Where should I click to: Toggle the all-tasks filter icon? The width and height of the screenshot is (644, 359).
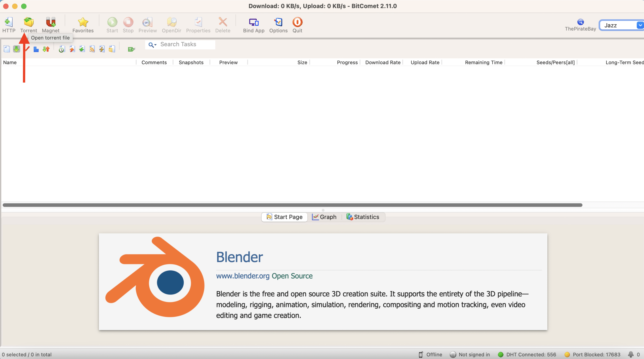(7, 49)
